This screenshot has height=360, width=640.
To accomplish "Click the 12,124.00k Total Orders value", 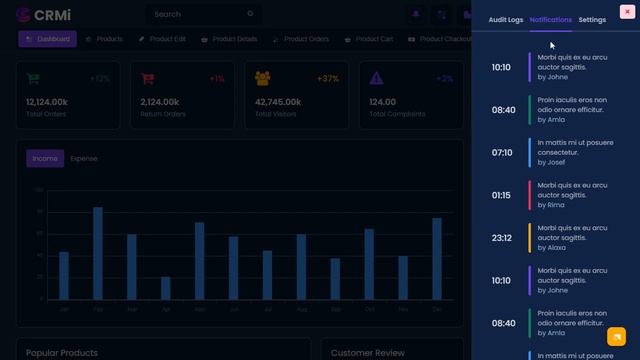I will 47,102.
